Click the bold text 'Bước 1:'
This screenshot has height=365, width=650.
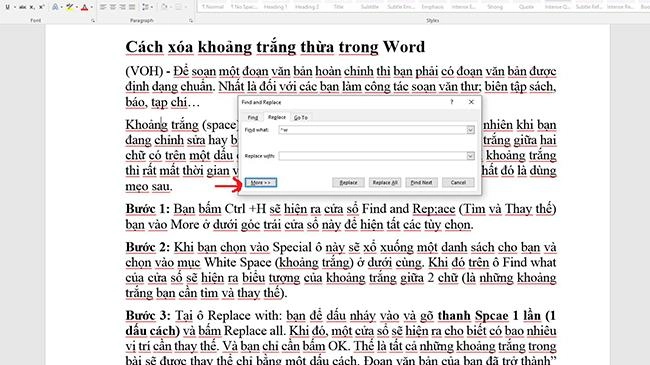click(148, 209)
